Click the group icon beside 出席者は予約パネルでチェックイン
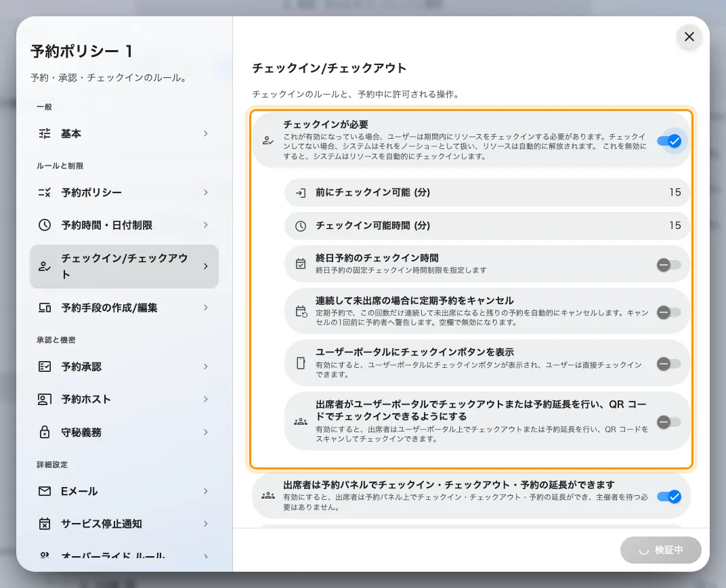This screenshot has width=726, height=588. point(268,496)
